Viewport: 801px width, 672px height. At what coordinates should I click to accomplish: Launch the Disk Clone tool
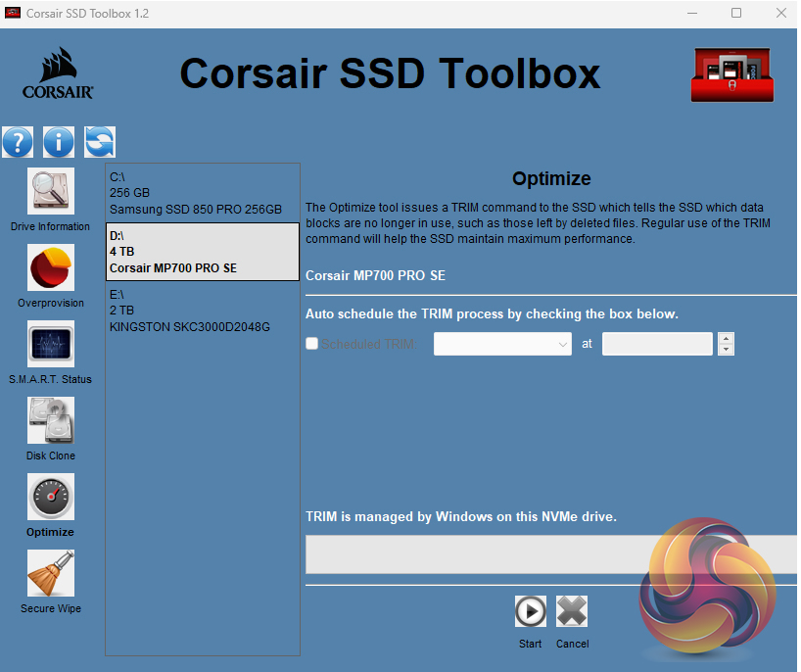[x=50, y=420]
